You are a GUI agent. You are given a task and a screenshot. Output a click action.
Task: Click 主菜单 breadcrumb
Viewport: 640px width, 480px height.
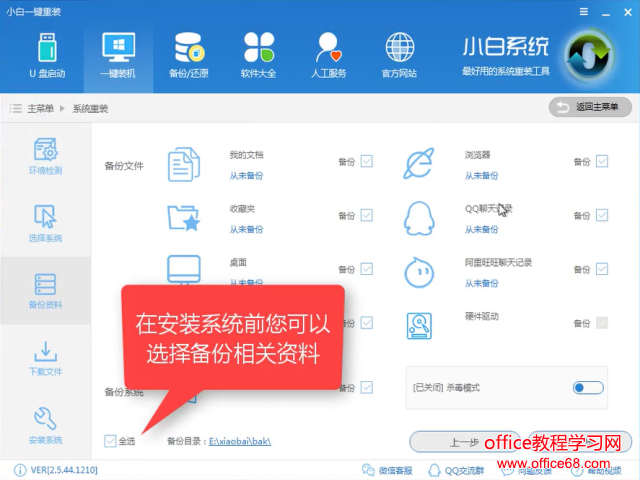pos(40,109)
